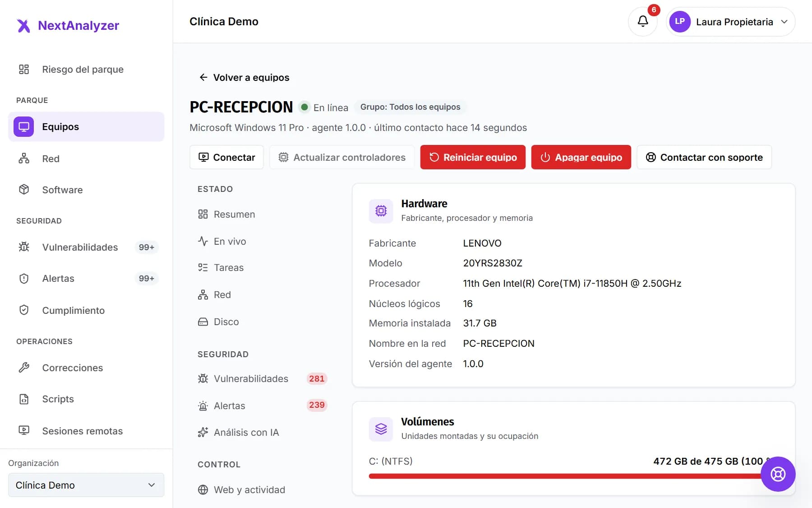Click the green En línea status dot
The width and height of the screenshot is (812, 508).
pos(304,107)
